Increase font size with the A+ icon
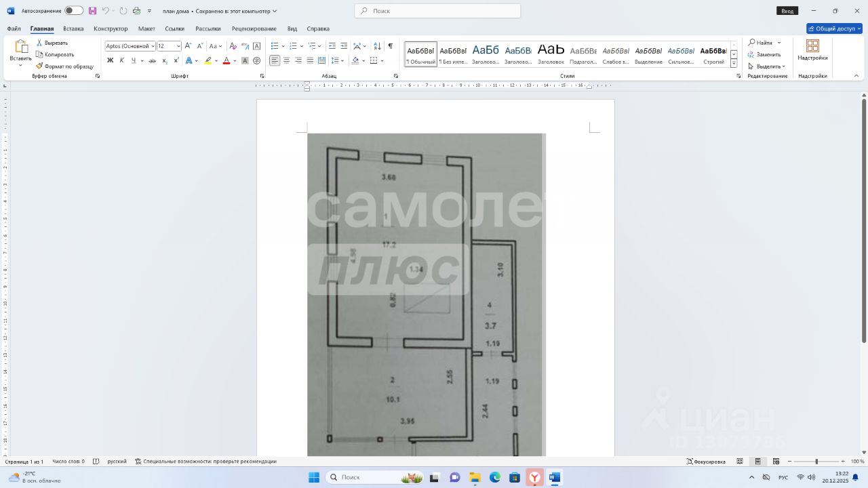Image resolution: width=868 pixels, height=488 pixels. pos(188,46)
